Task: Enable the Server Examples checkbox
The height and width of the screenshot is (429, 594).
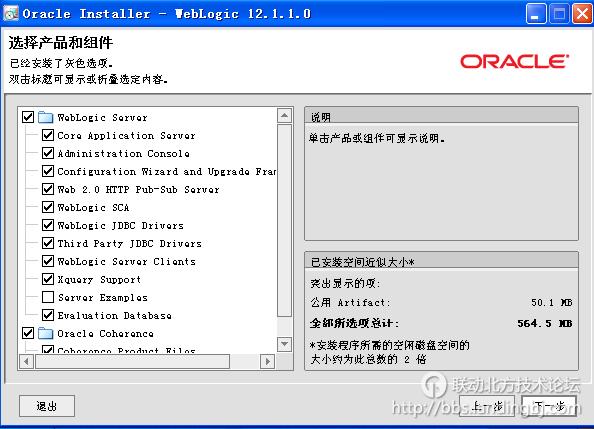Action: tap(48, 297)
